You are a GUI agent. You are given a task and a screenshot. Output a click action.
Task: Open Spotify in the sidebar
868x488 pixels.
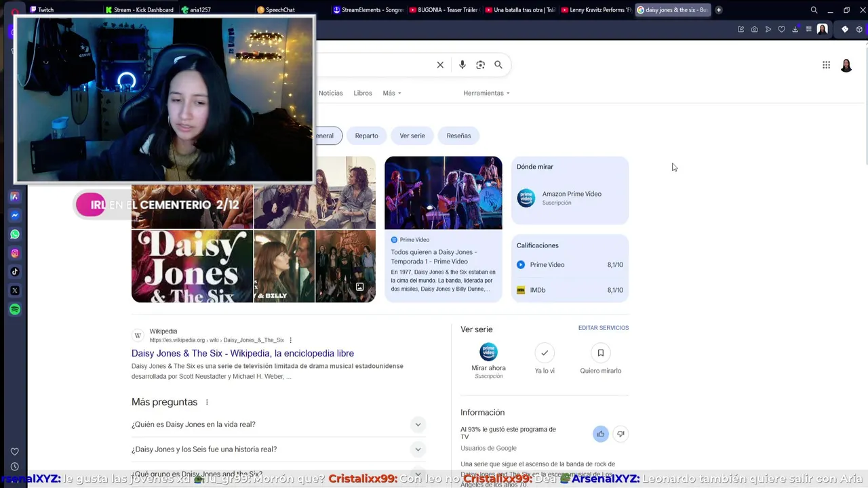click(14, 310)
